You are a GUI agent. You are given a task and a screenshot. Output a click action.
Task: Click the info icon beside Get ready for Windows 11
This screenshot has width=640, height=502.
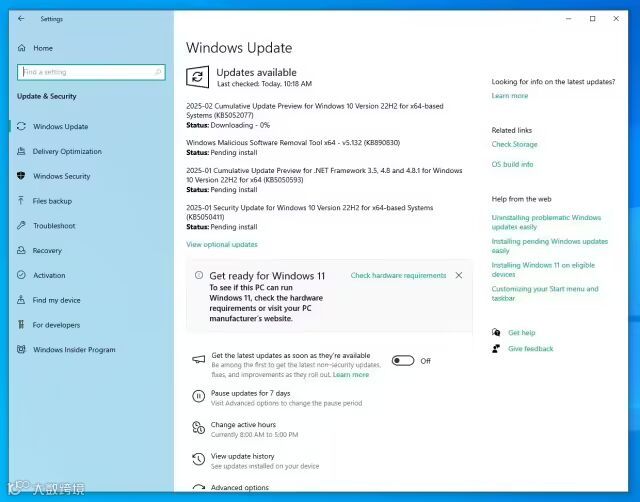[x=199, y=275]
